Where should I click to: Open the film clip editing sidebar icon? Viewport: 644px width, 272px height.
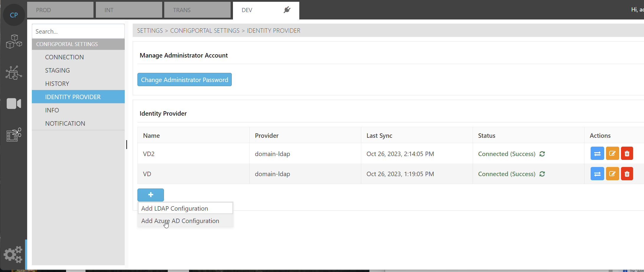(x=14, y=135)
